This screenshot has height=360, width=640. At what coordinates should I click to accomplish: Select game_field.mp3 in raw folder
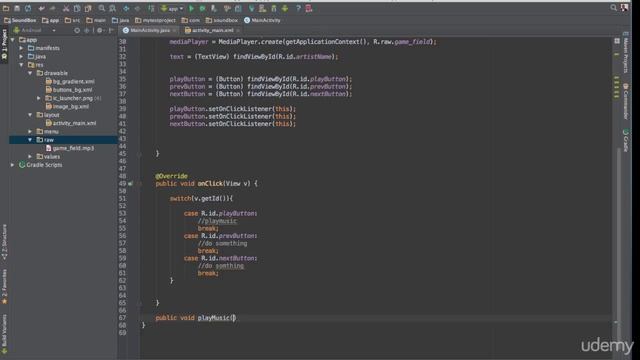(70, 148)
